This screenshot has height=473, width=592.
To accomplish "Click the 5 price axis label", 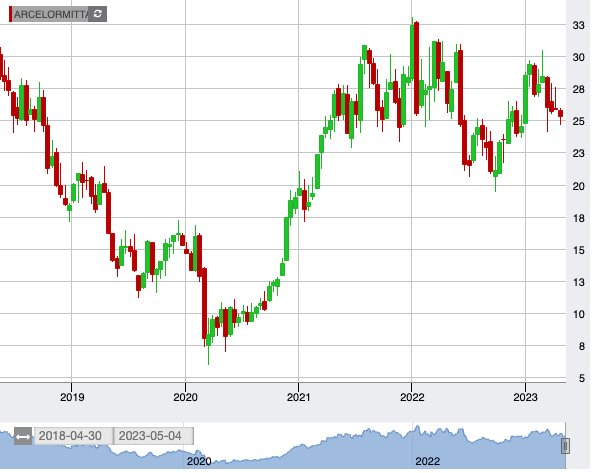I will click(581, 378).
